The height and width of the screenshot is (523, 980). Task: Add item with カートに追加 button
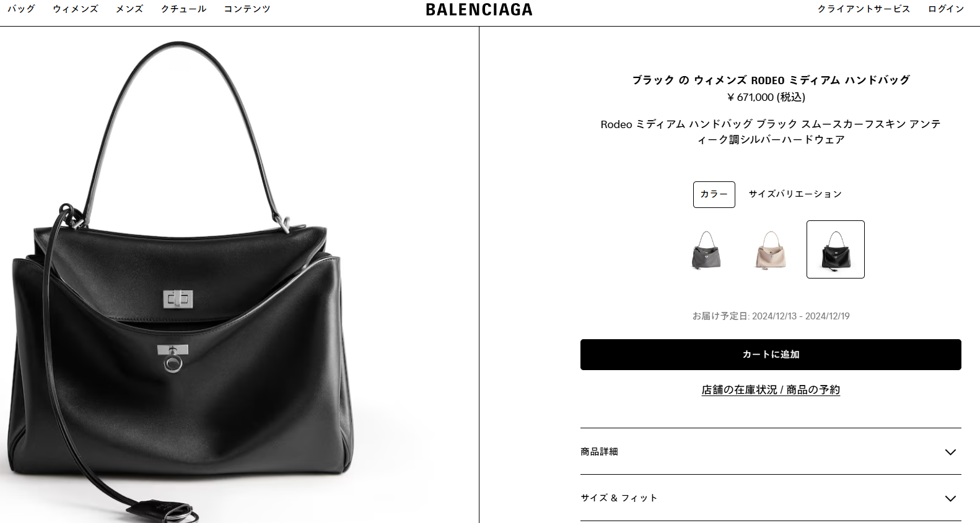coord(771,355)
